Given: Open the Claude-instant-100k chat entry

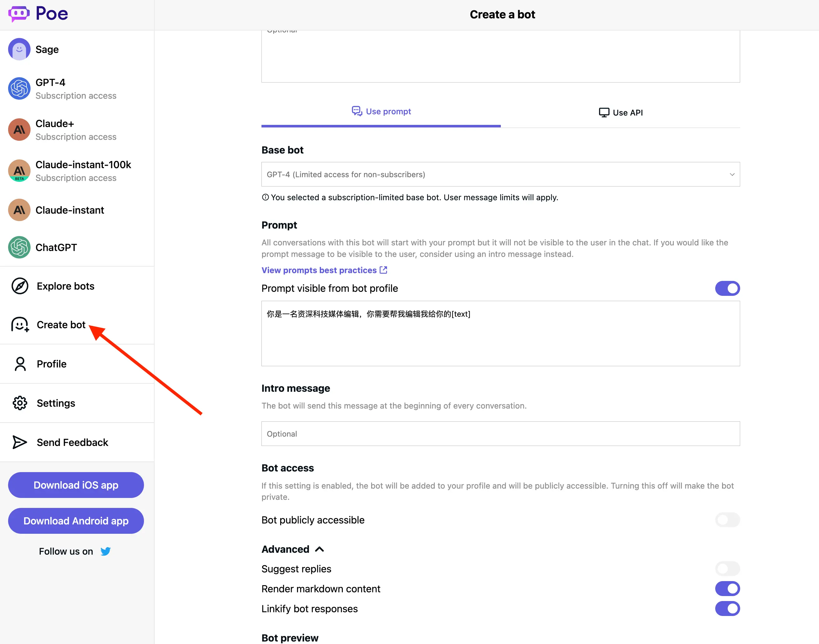Looking at the screenshot, I should [77, 171].
